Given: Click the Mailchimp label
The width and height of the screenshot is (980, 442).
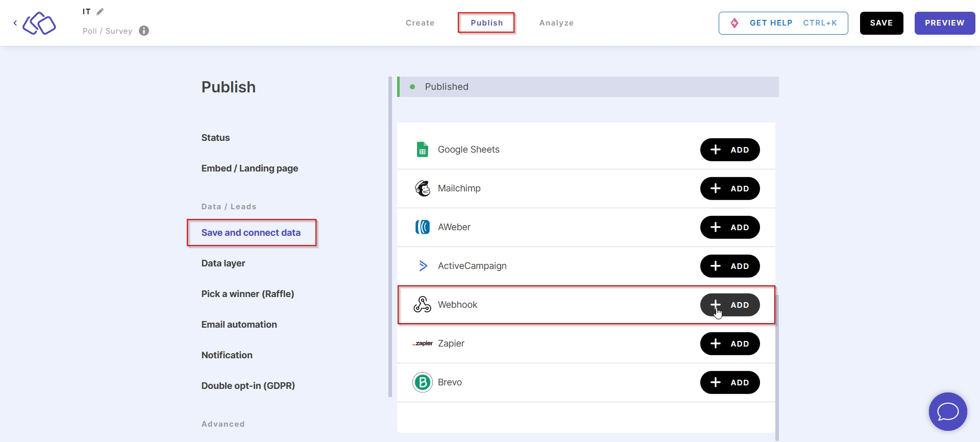Looking at the screenshot, I should pos(459,188).
